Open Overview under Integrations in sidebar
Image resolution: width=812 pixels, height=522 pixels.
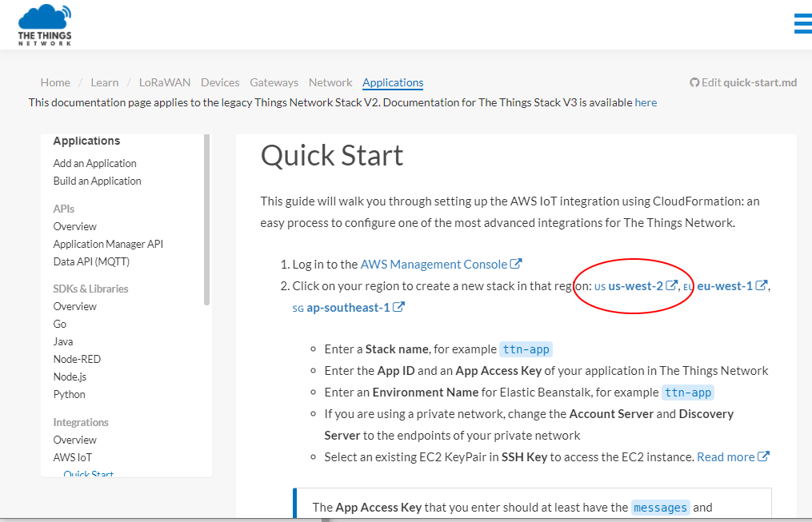[x=75, y=440]
